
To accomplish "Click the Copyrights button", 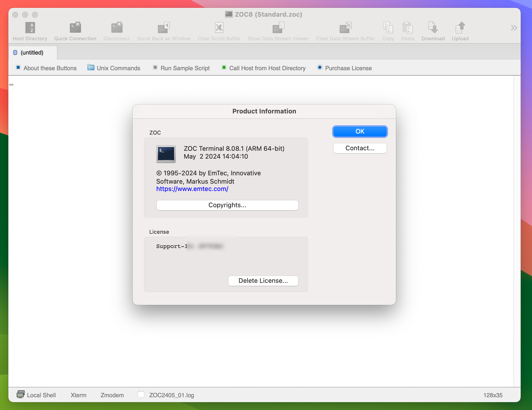I will tap(227, 205).
